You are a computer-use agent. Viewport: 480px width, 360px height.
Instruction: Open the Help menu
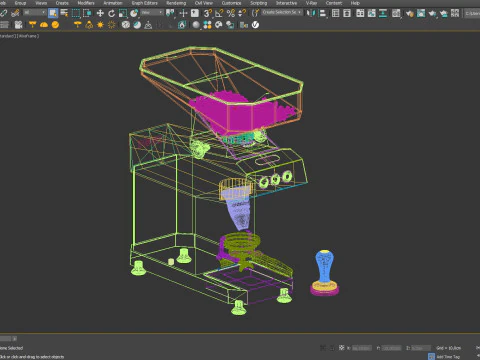pos(355,3)
